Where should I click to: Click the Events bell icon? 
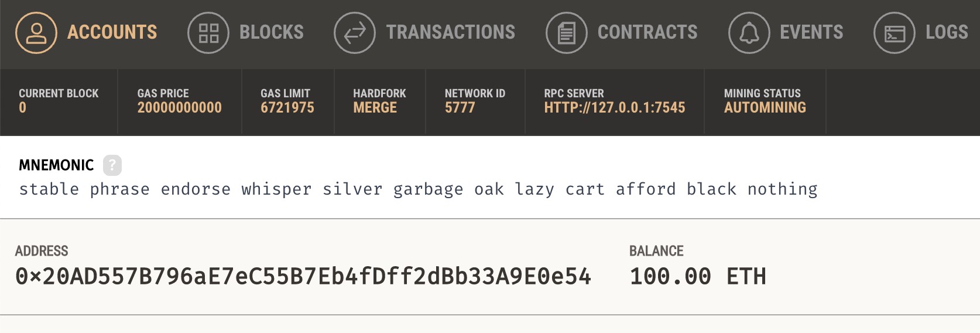pyautogui.click(x=749, y=33)
